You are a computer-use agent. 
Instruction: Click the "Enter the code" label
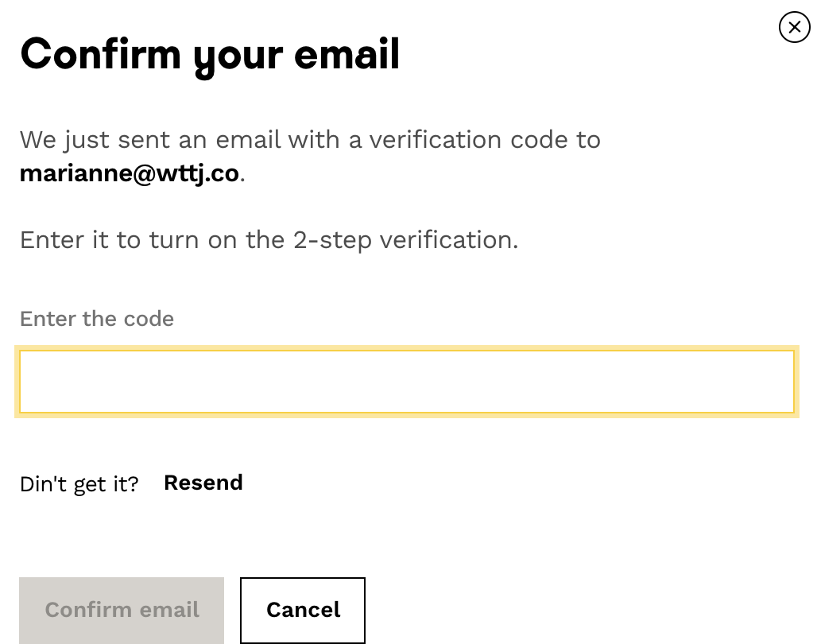[97, 319]
